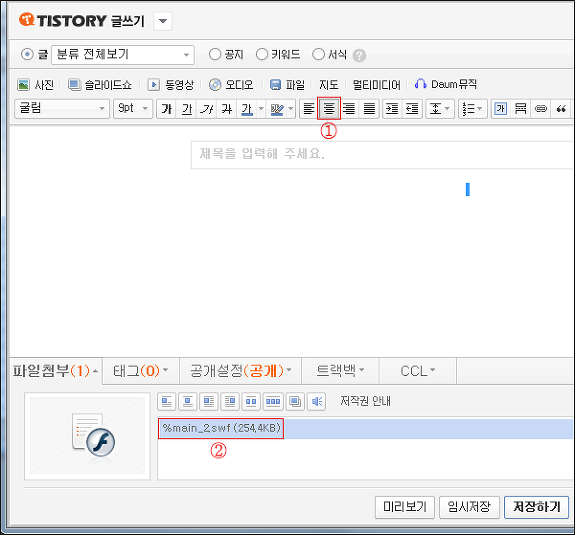Open the 9pt font size dropdown

tap(133, 109)
